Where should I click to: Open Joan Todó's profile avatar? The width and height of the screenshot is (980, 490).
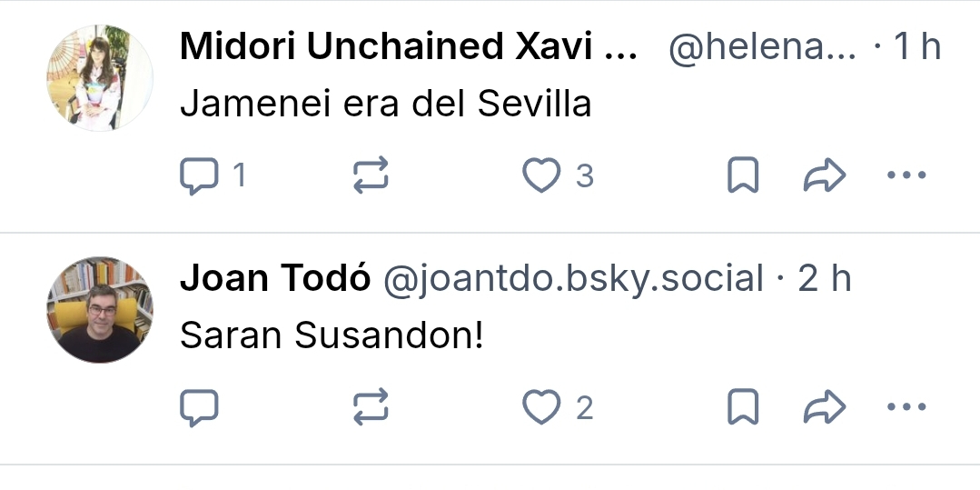point(100,310)
